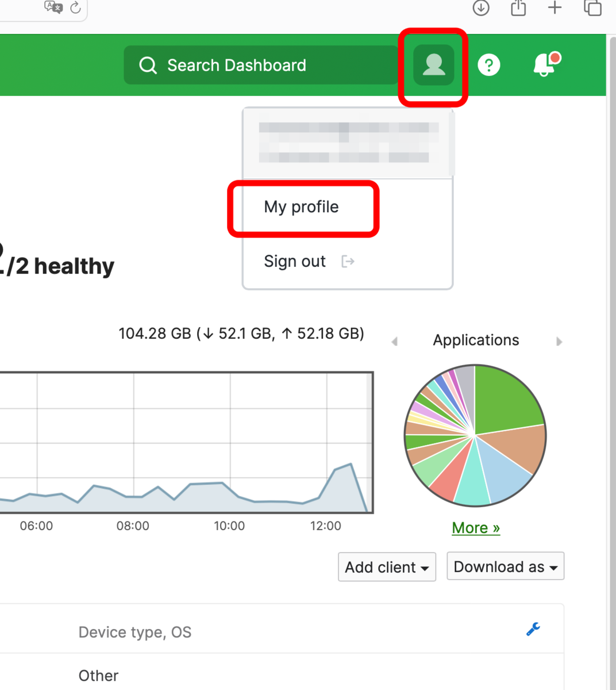Click into the Search Dashboard field
Viewport: 616px width, 690px height.
[261, 65]
